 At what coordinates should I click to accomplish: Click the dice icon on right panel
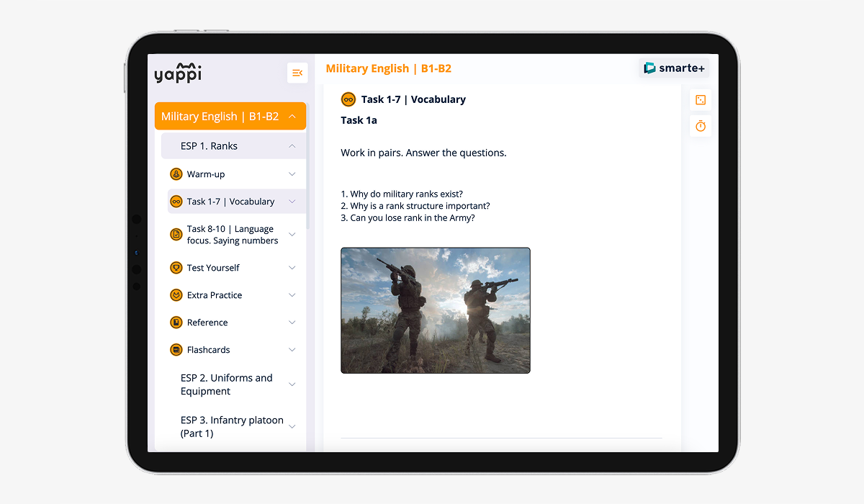[x=700, y=100]
